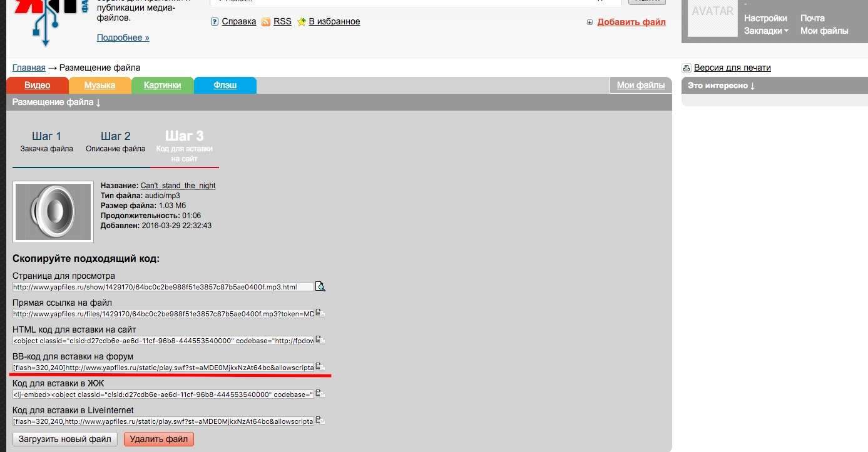The image size is (868, 452).
Task: Click the printer icon beside Версия для печати
Action: point(687,68)
